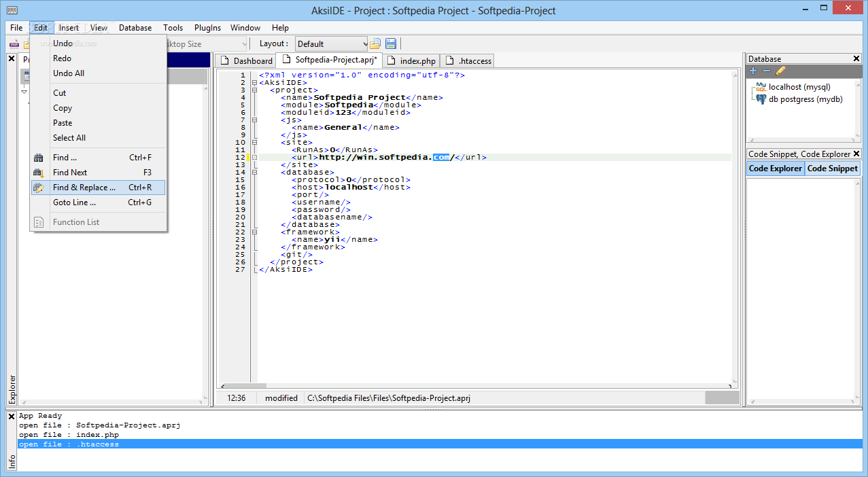868x477 pixels.
Task: Click the load layout folder icon
Action: coord(375,44)
